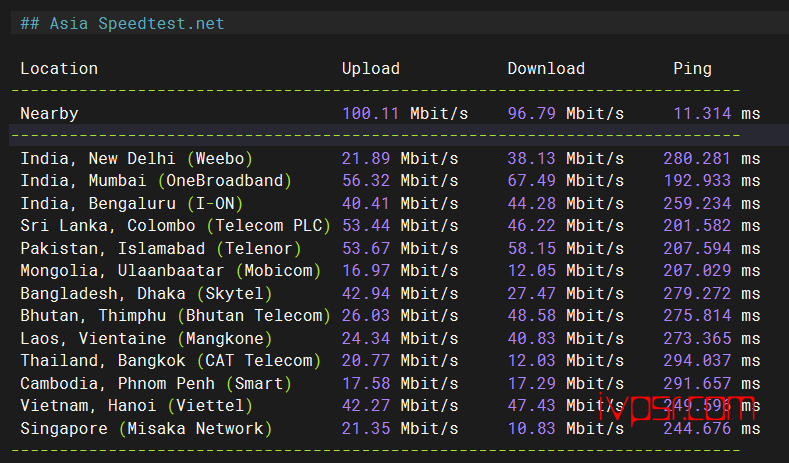Screen dimensions: 789x463
Task: Select Colombo download value 46.22
Action: [x=531, y=225]
